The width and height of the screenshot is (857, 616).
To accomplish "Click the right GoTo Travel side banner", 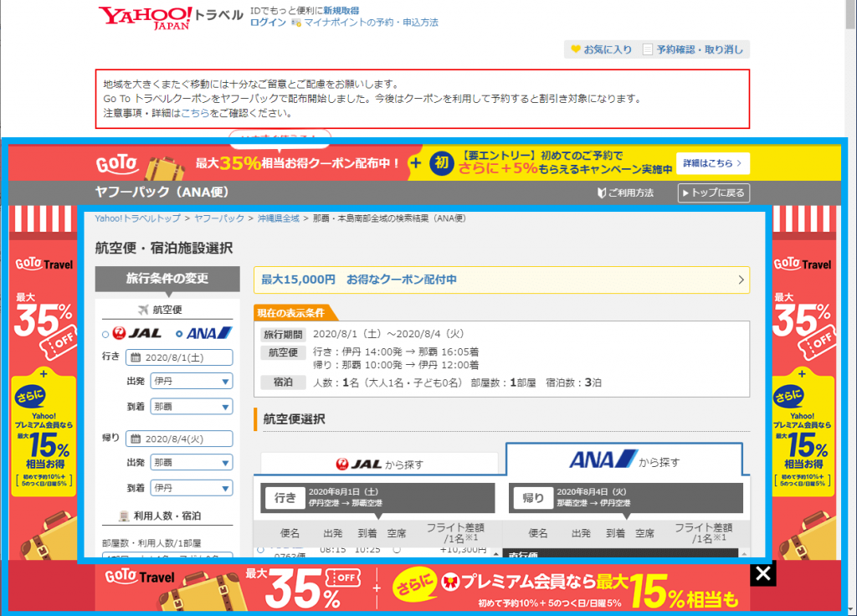I will [x=803, y=382].
